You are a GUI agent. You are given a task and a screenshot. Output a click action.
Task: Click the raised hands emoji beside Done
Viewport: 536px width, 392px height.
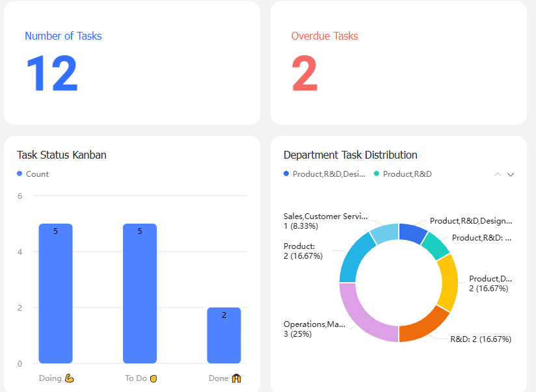click(237, 378)
